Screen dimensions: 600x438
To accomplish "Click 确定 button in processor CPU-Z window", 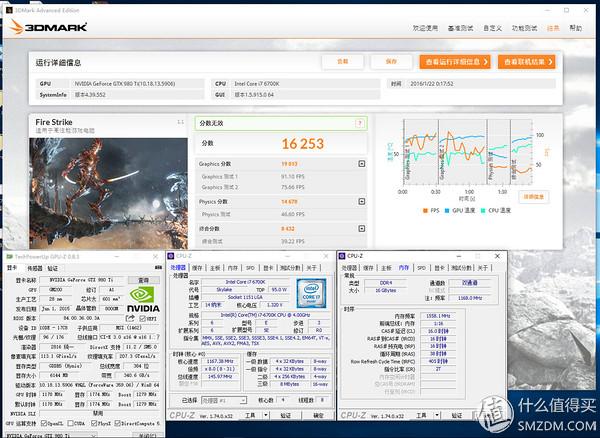I will tap(318, 415).
